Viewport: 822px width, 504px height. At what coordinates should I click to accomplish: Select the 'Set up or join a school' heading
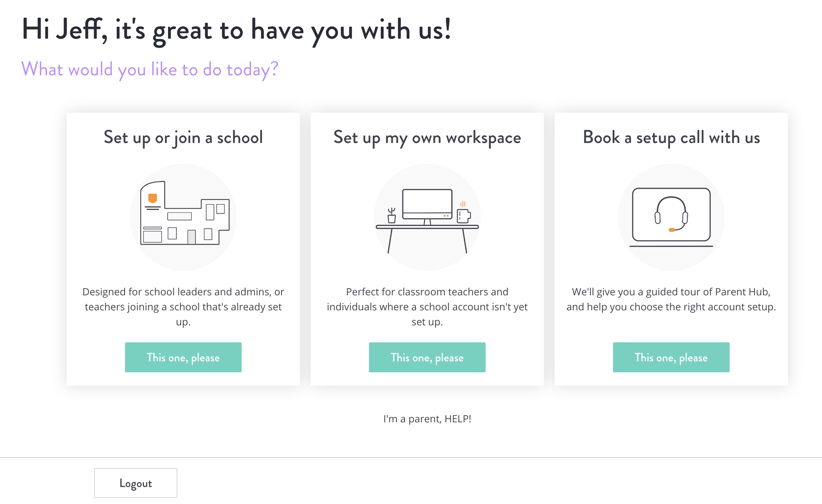183,138
